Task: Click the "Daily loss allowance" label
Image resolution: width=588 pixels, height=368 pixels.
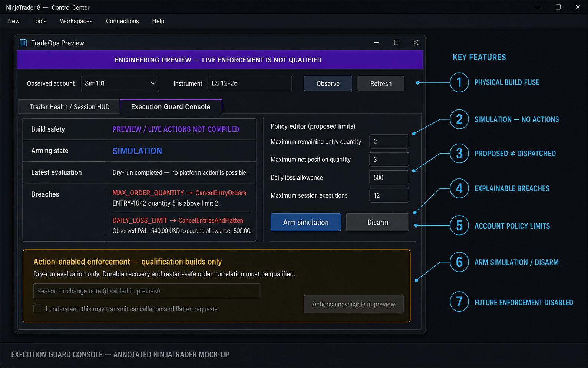Action: (x=297, y=177)
